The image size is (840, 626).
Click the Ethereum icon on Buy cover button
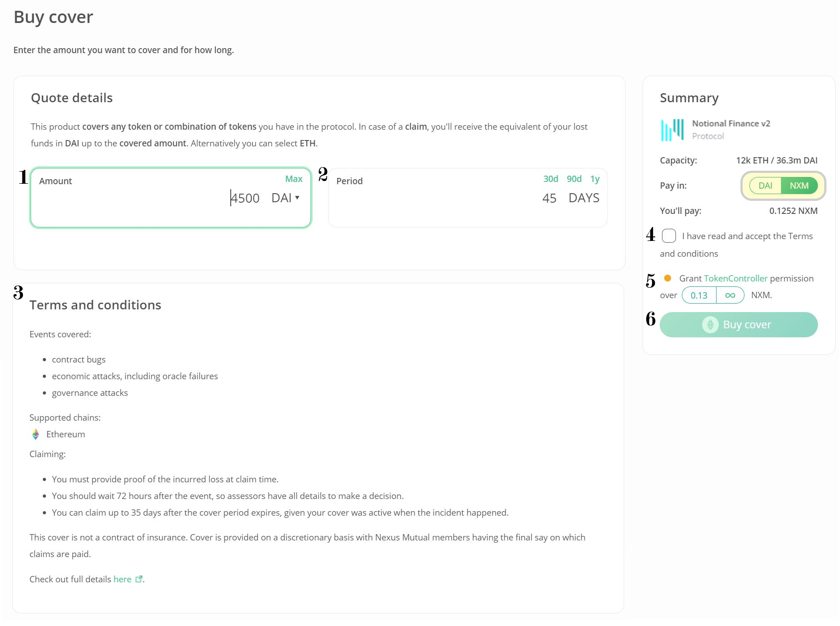(x=710, y=325)
